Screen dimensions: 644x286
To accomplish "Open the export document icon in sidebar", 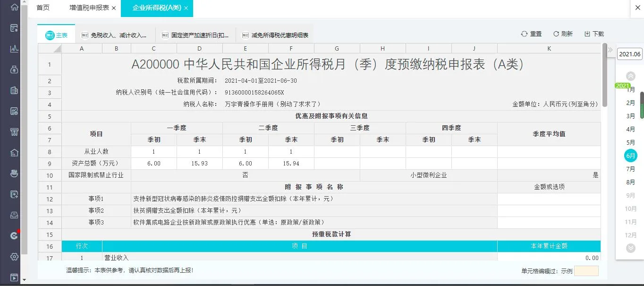I will click(14, 194).
